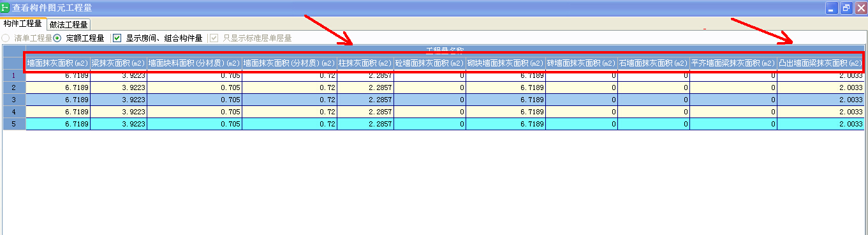Select row header 4 in the table
Screen dimensions: 868x235
point(14,112)
